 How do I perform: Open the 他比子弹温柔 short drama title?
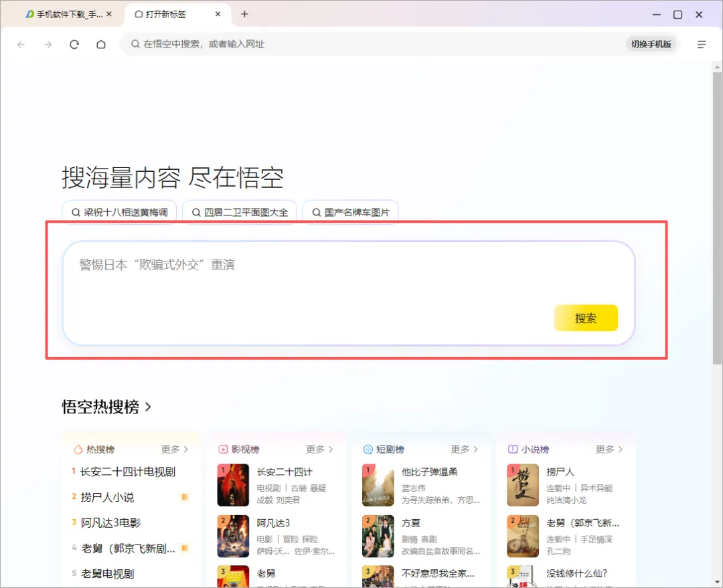pos(429,472)
